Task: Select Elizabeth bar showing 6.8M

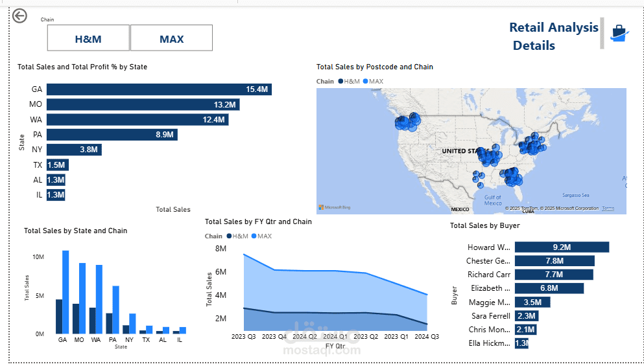Action: tap(549, 288)
